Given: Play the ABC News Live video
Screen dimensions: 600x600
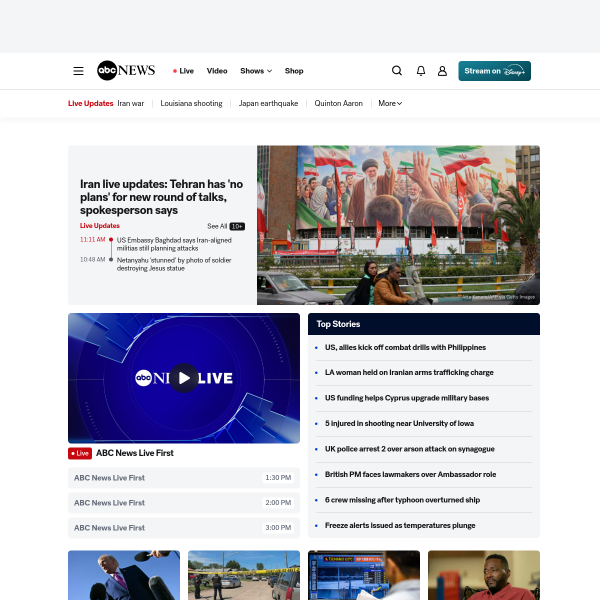Looking at the screenshot, I should coord(184,378).
